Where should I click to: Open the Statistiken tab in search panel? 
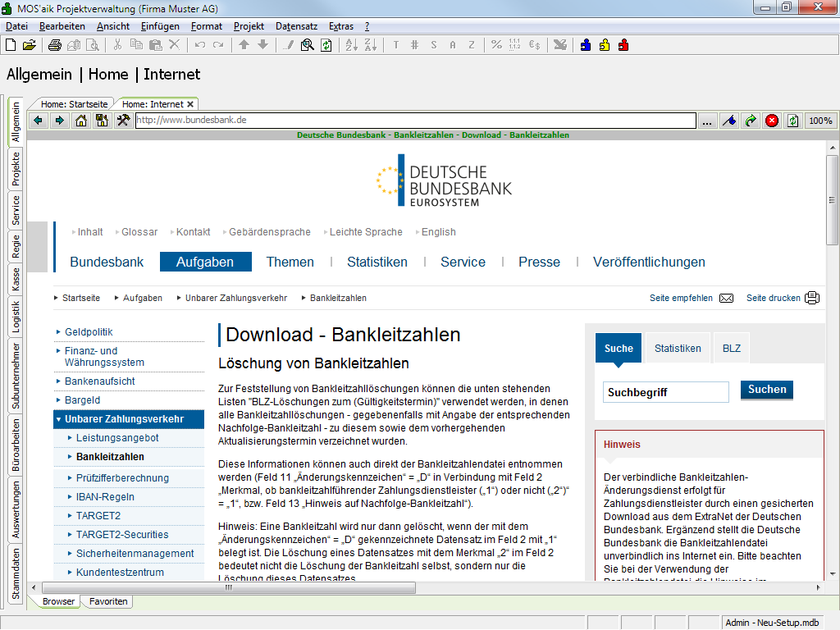pos(678,348)
